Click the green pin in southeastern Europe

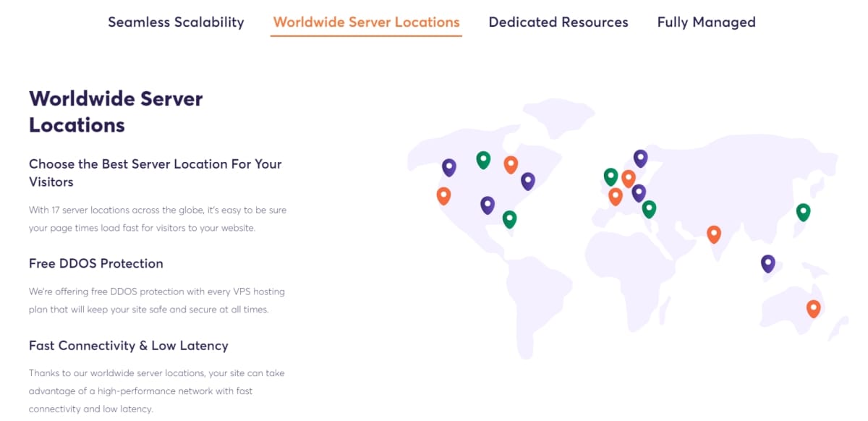649,209
